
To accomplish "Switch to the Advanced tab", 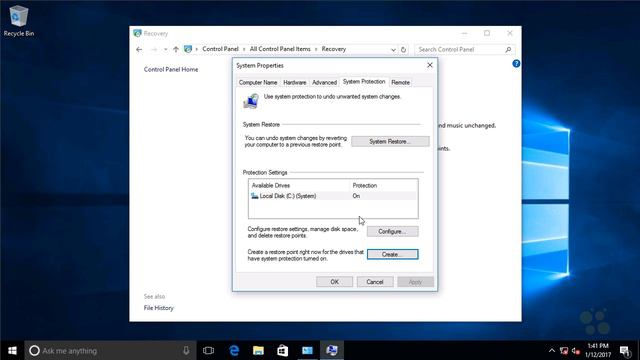I will (324, 82).
